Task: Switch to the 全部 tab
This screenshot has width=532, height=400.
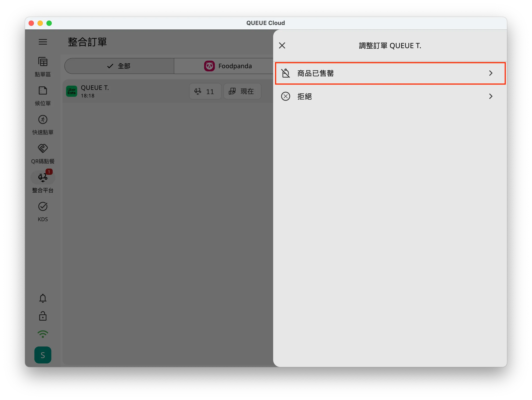Action: pos(119,66)
